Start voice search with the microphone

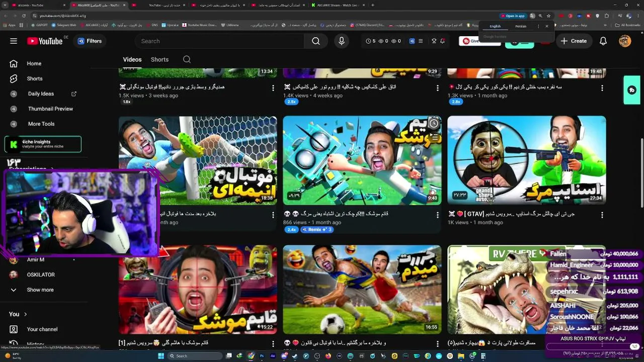[x=342, y=41]
